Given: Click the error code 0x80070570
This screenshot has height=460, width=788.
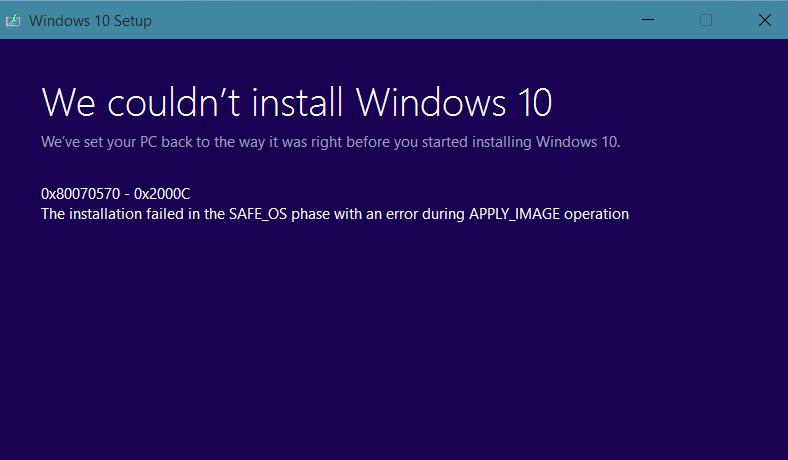Looking at the screenshot, I should click(81, 194).
